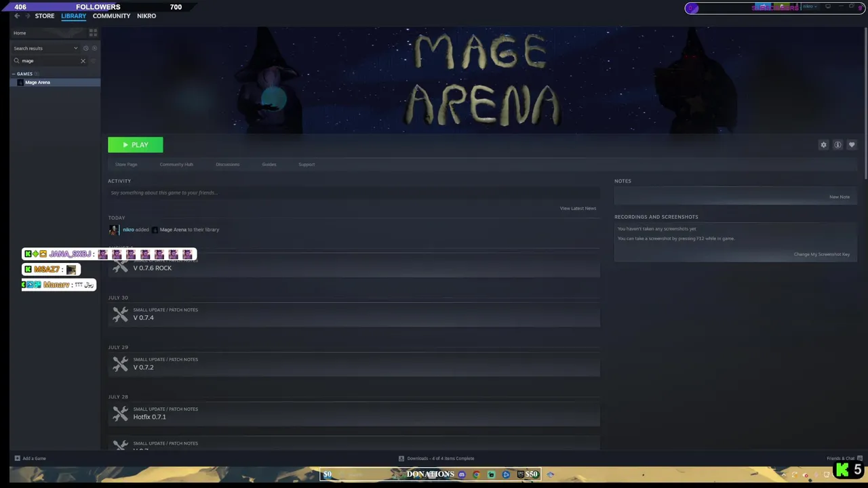Click the green PLAY button

136,145
